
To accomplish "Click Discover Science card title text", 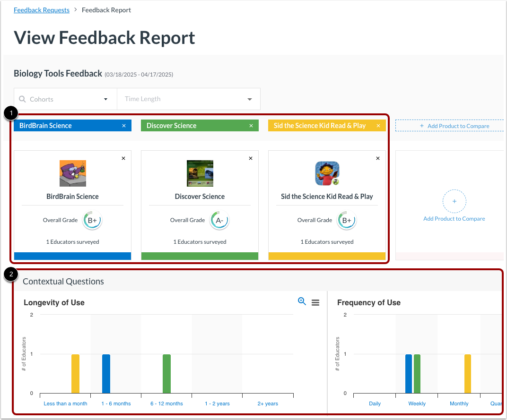I will [200, 197].
